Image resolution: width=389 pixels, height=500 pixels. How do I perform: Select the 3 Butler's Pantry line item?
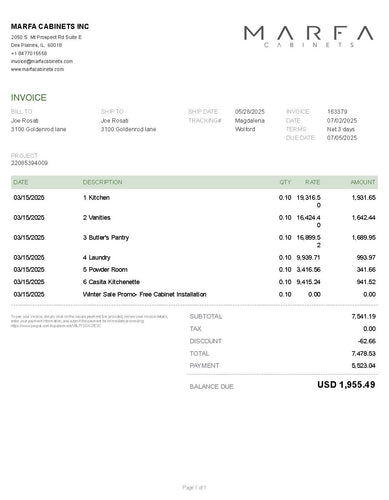pos(194,241)
